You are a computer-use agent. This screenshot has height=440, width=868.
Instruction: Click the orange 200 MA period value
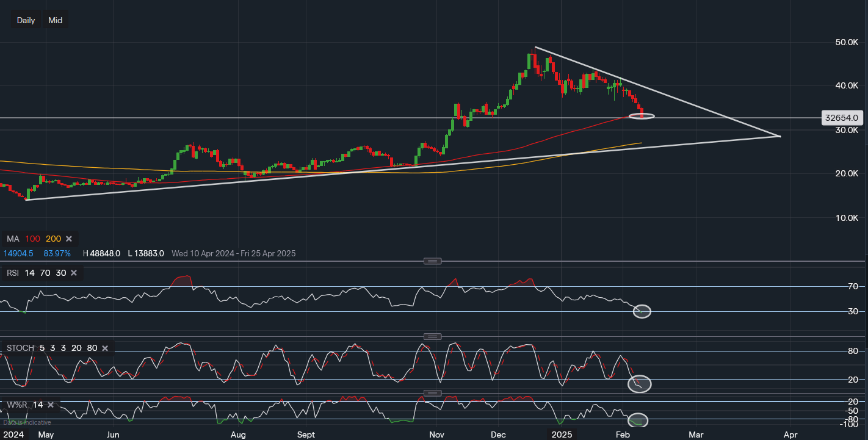(x=53, y=239)
